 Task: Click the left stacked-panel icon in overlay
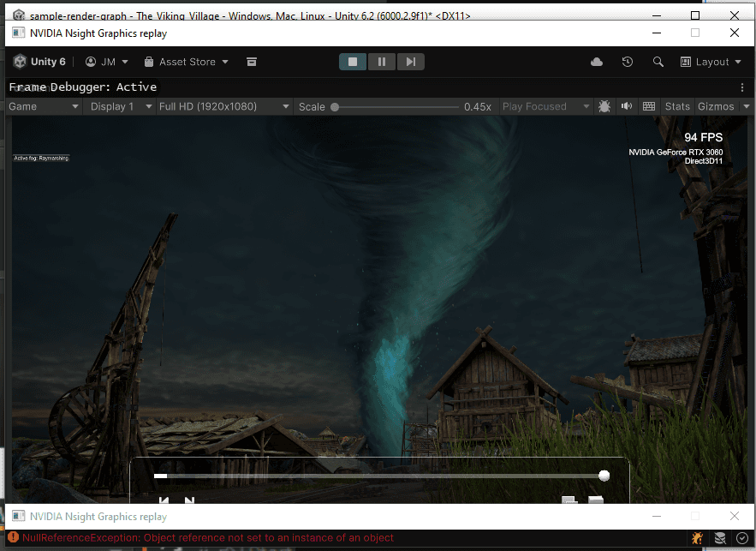[x=569, y=500]
